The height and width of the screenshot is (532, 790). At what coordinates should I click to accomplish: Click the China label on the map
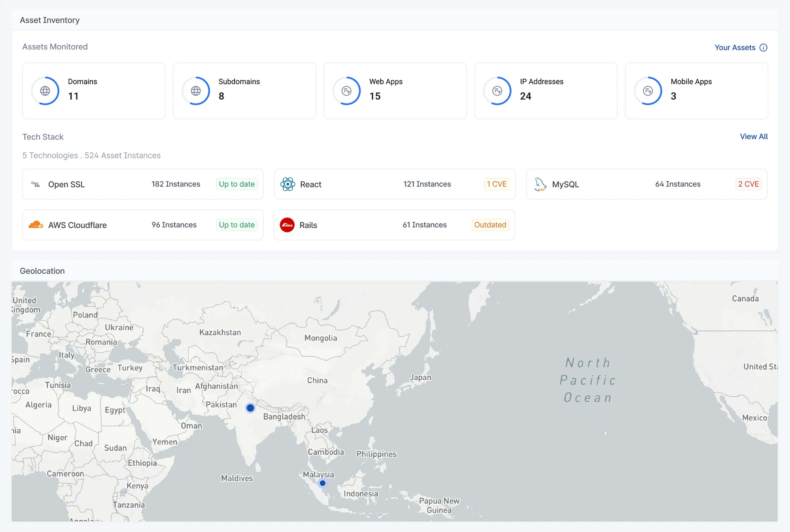click(317, 380)
